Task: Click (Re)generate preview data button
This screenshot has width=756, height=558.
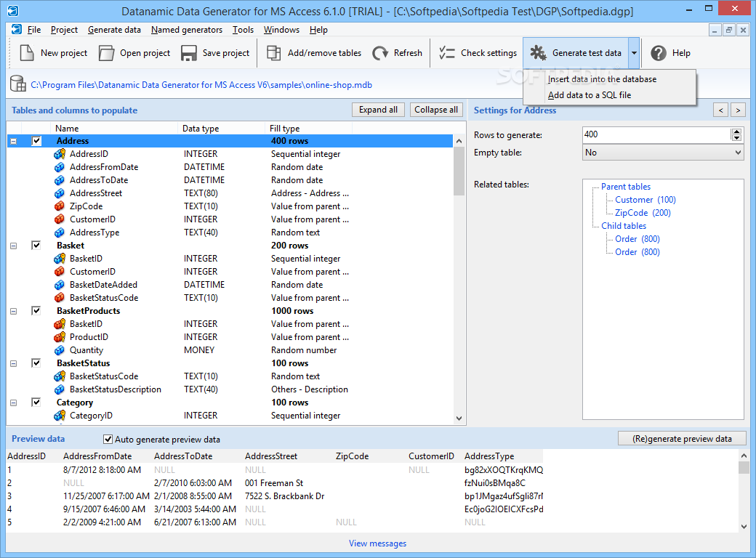Action: point(682,439)
